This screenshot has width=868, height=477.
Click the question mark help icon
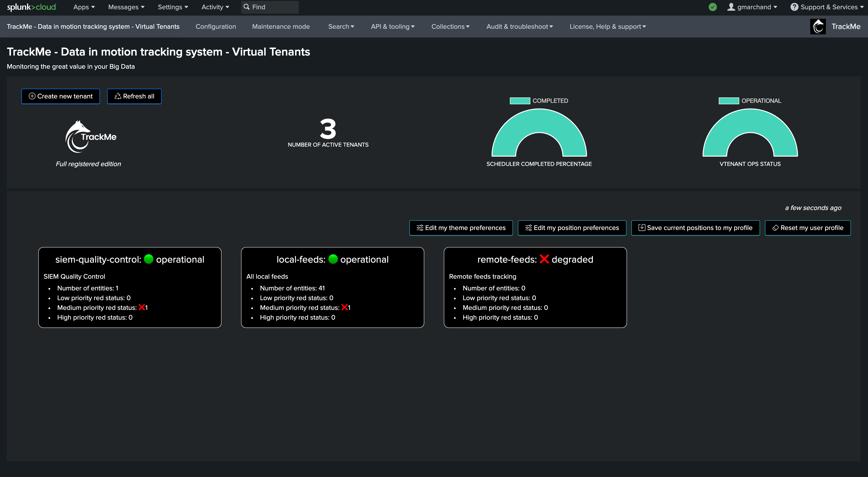pos(794,7)
